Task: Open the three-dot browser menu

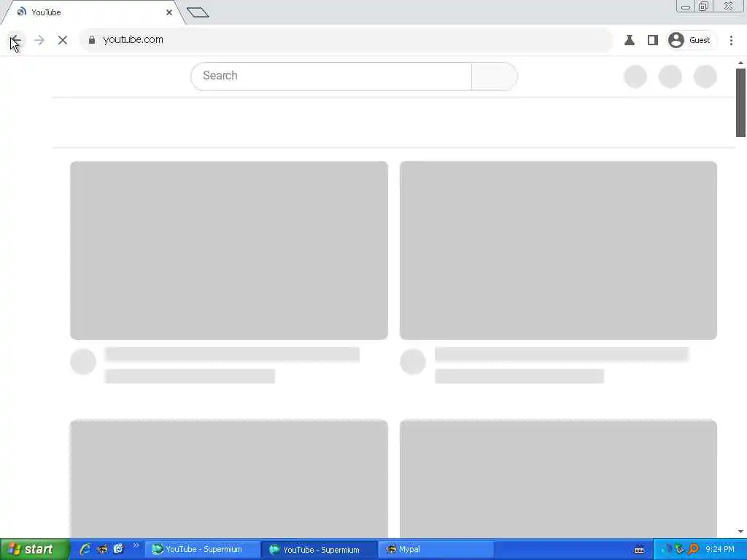Action: click(x=731, y=40)
